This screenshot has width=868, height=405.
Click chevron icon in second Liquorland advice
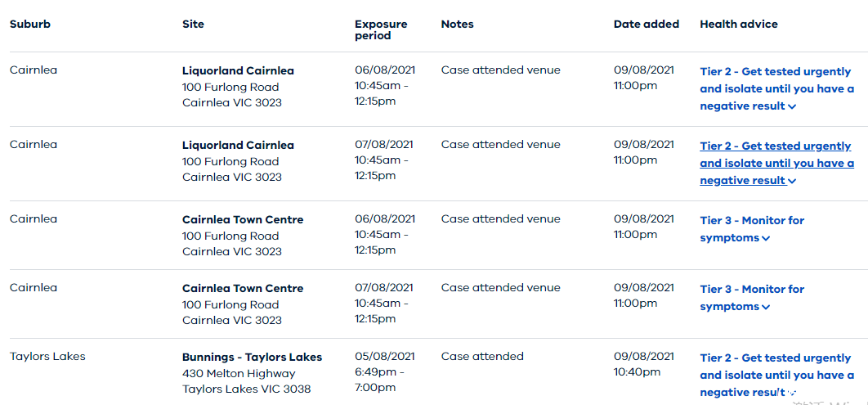pyautogui.click(x=792, y=181)
